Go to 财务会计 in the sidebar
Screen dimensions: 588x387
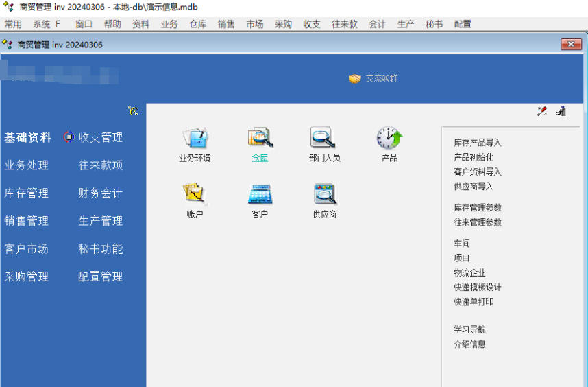(100, 193)
